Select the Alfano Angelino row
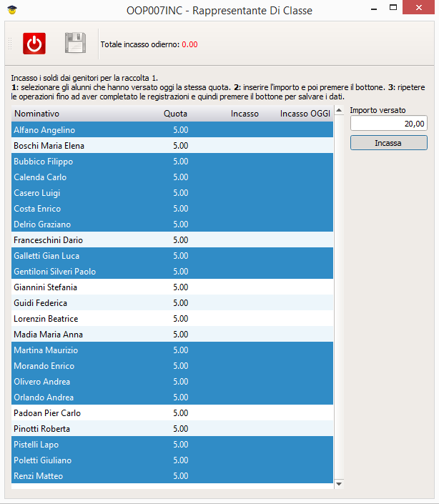Screen dimensions: 439x504 coord(172,129)
